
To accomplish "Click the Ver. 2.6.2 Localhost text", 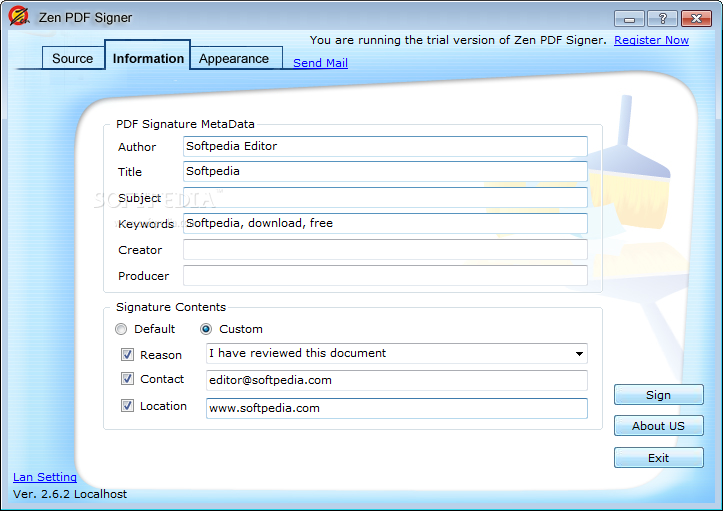I will tap(70, 494).
